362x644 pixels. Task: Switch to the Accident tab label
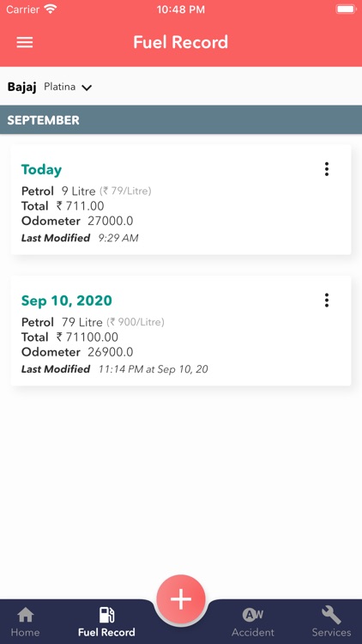point(253,632)
